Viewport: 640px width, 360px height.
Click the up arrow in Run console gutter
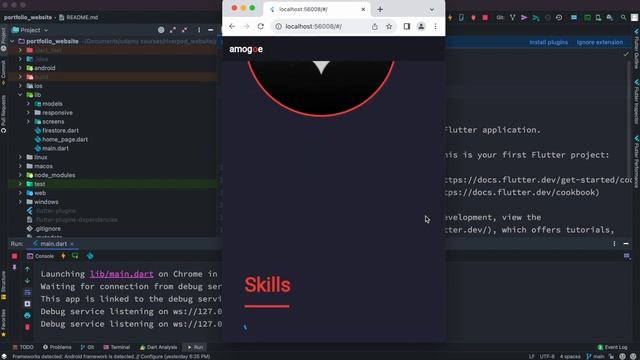coord(27,269)
